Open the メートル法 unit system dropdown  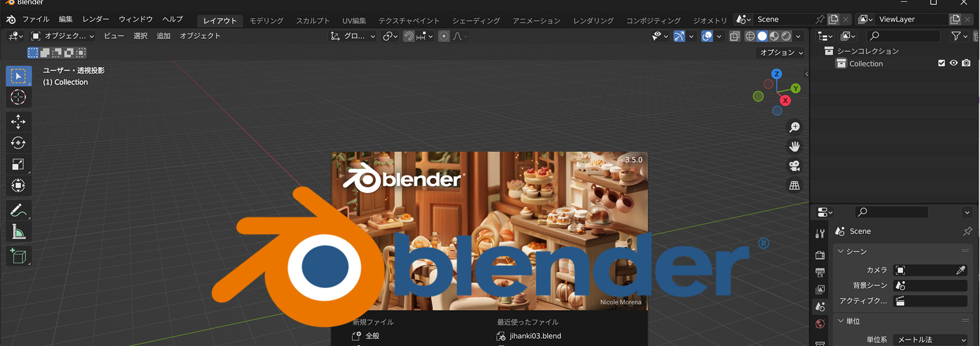pyautogui.click(x=930, y=339)
